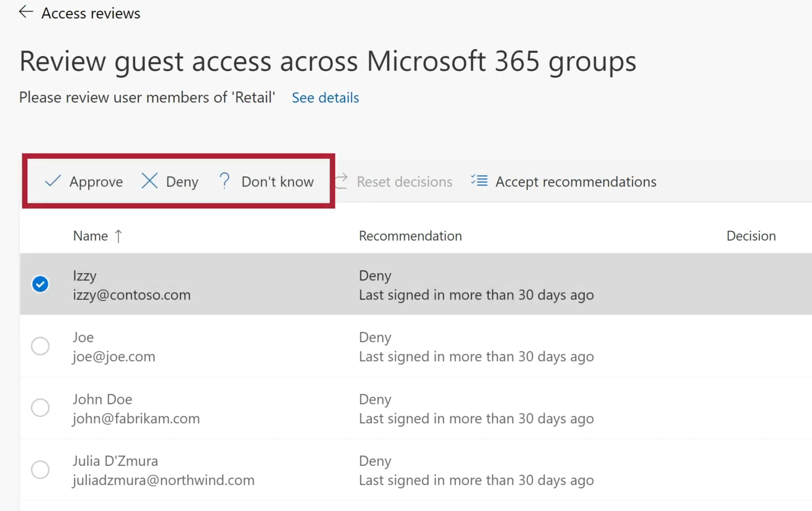Click the Deny toolbar button
The width and height of the screenshot is (812, 511).
click(169, 181)
